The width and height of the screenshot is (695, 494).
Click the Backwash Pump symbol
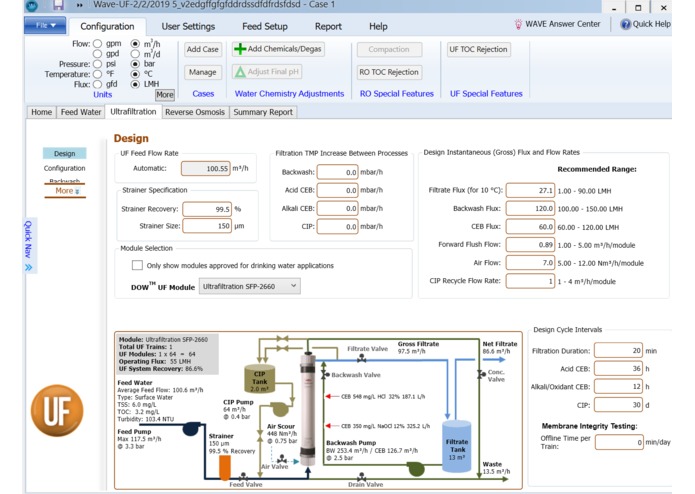pyautogui.click(x=416, y=468)
